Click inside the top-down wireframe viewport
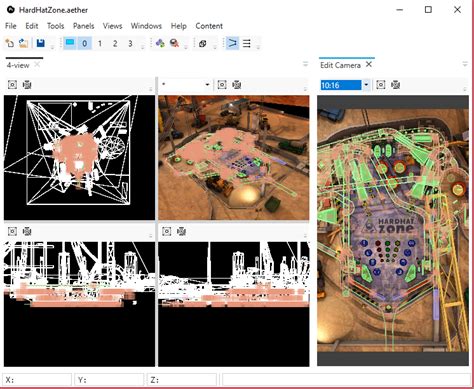The image size is (474, 389). click(x=79, y=158)
